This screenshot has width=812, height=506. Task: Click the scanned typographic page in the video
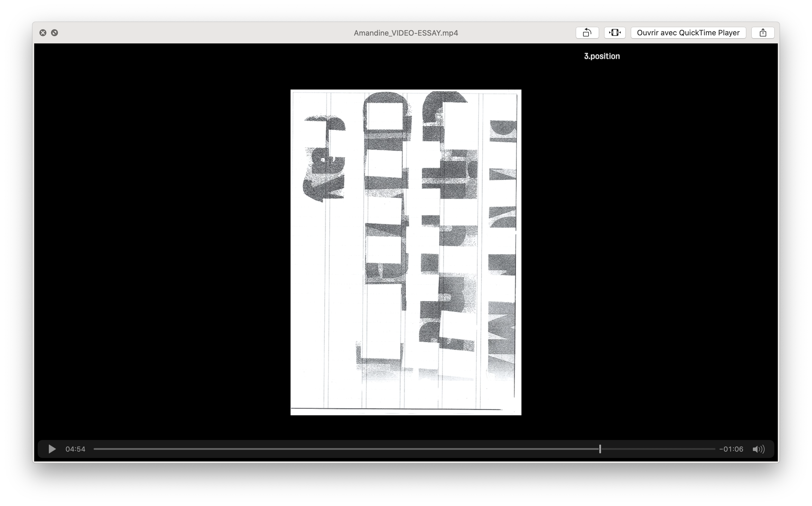click(x=406, y=252)
